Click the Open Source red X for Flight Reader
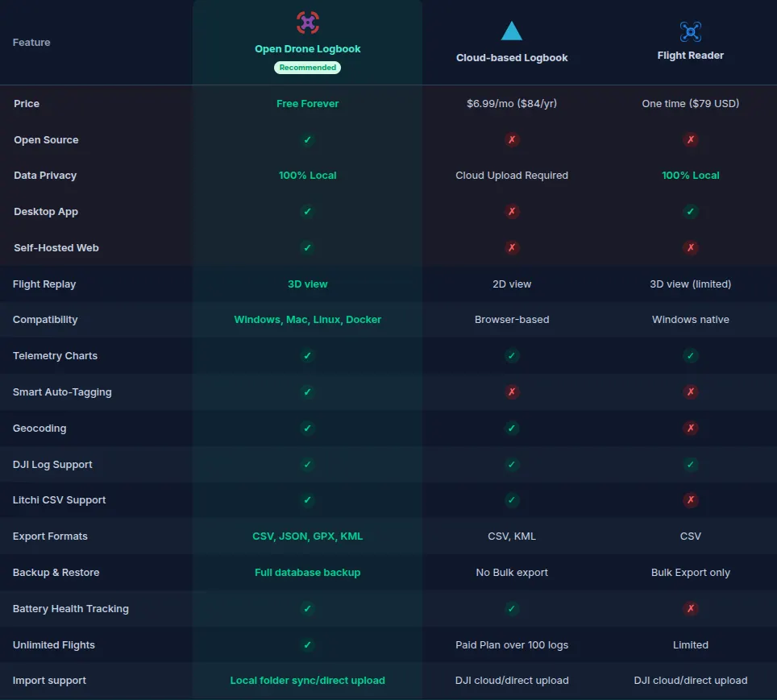The image size is (777, 700). pos(690,139)
